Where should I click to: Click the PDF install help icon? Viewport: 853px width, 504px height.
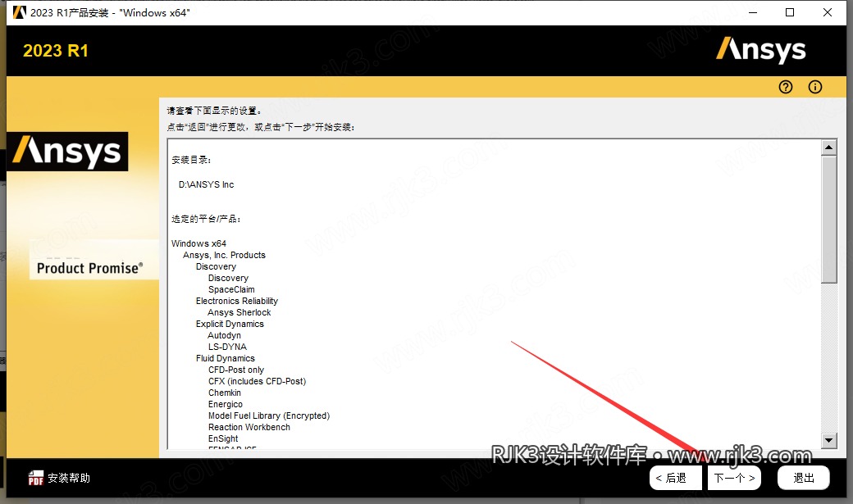tap(36, 478)
